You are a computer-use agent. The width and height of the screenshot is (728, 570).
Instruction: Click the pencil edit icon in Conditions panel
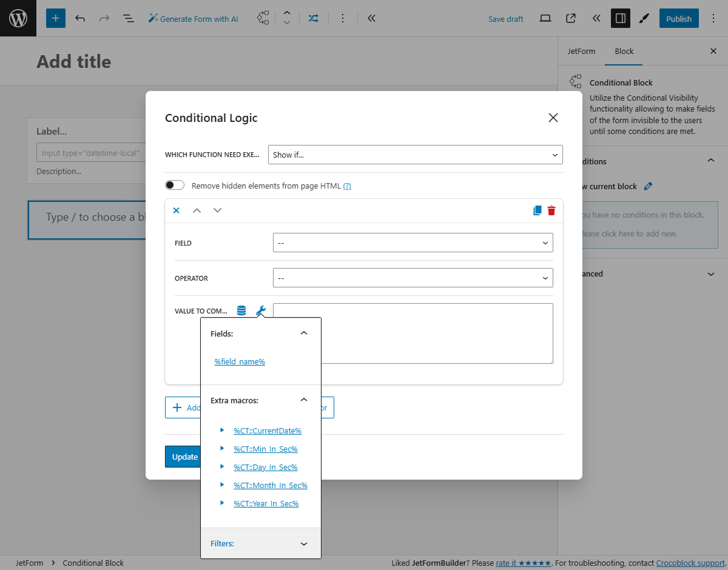tap(648, 186)
